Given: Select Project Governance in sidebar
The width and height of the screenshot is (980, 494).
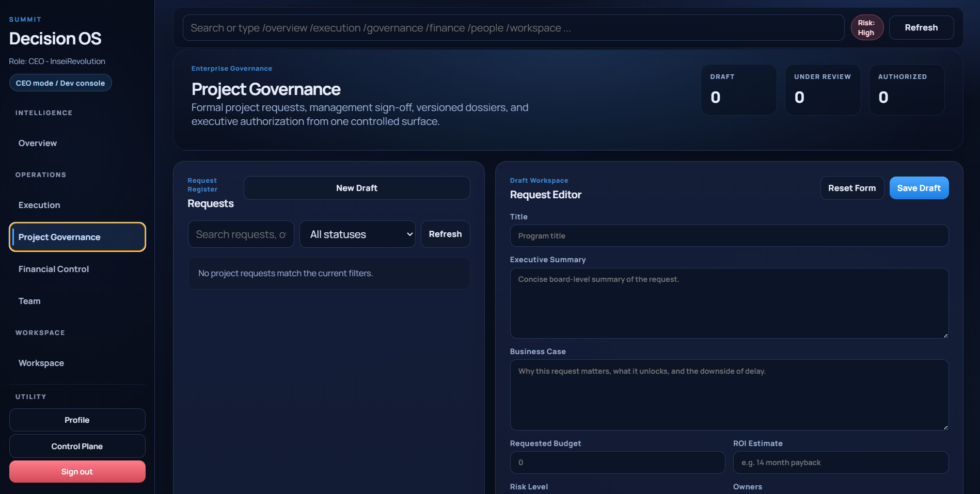Looking at the screenshot, I should coord(77,237).
